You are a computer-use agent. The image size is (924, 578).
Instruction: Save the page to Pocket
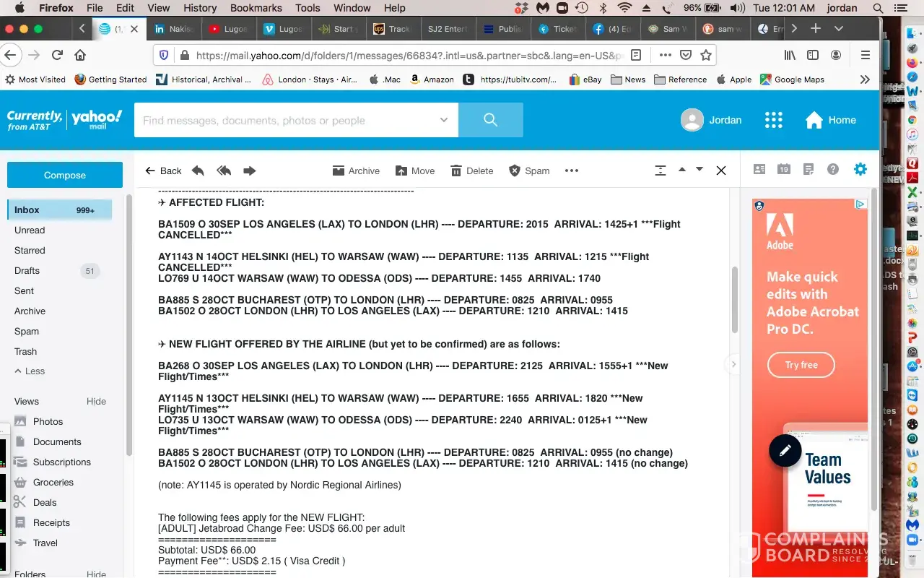[687, 55]
